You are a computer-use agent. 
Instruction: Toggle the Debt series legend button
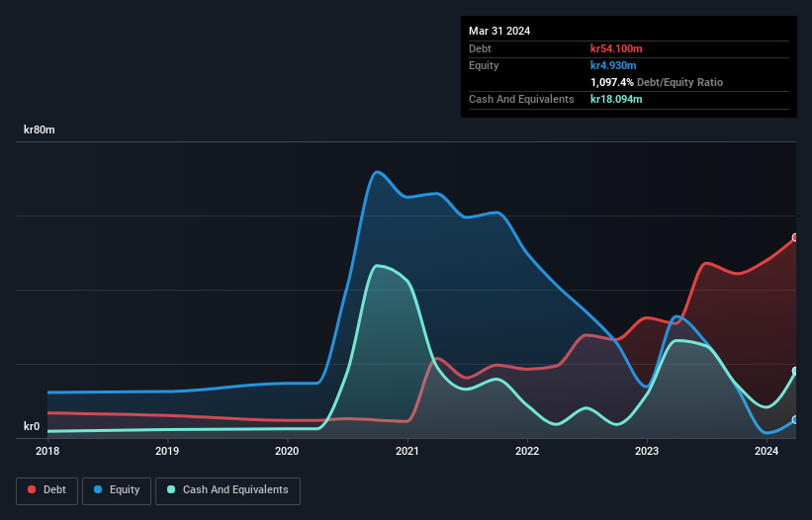tap(46, 490)
